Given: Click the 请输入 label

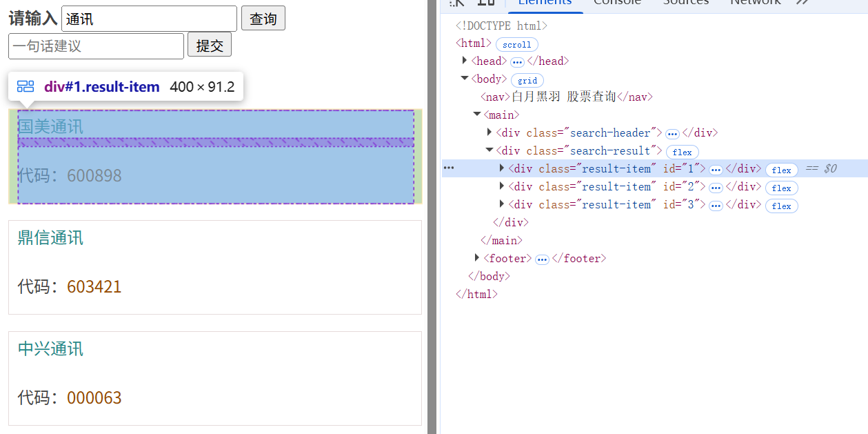Looking at the screenshot, I should tap(33, 19).
